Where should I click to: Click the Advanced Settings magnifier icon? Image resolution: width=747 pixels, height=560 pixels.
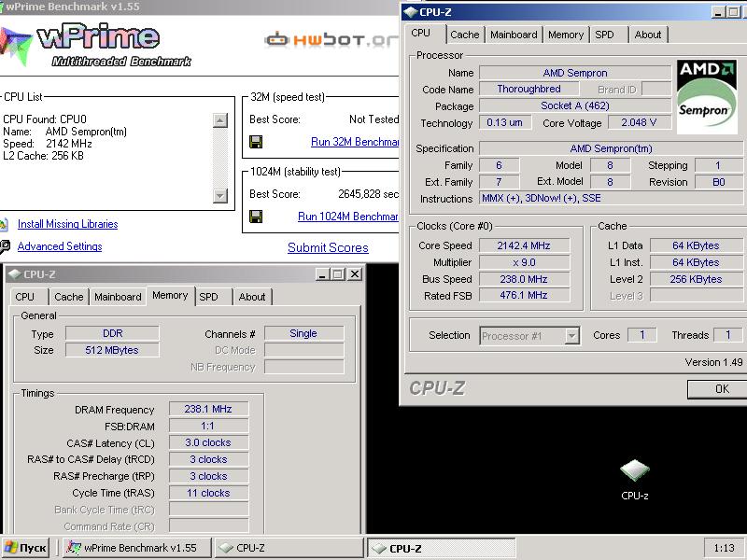tap(5, 246)
